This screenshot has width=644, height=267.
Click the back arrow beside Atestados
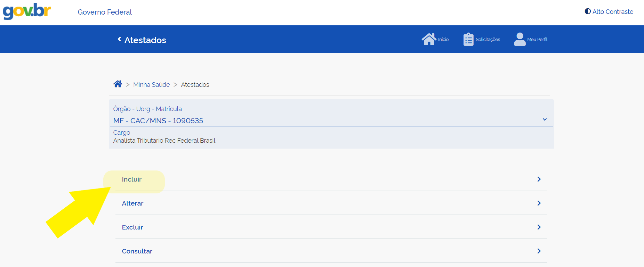(x=119, y=40)
